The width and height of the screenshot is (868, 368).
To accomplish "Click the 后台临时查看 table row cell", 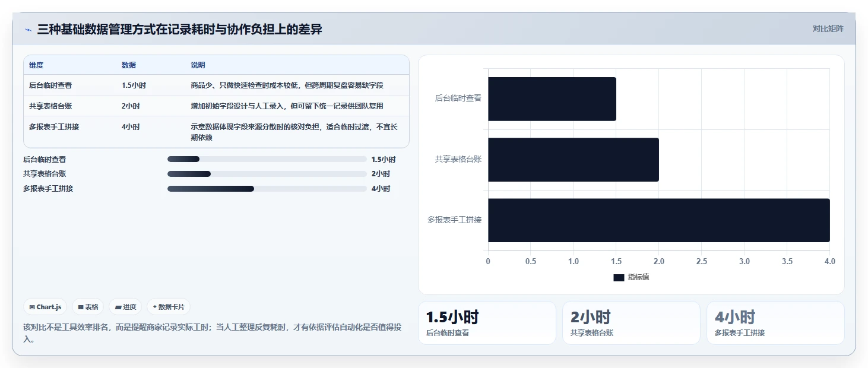I will (50, 85).
